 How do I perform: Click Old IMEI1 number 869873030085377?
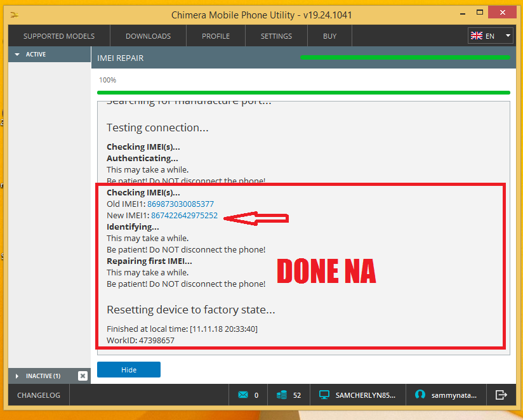pos(180,204)
